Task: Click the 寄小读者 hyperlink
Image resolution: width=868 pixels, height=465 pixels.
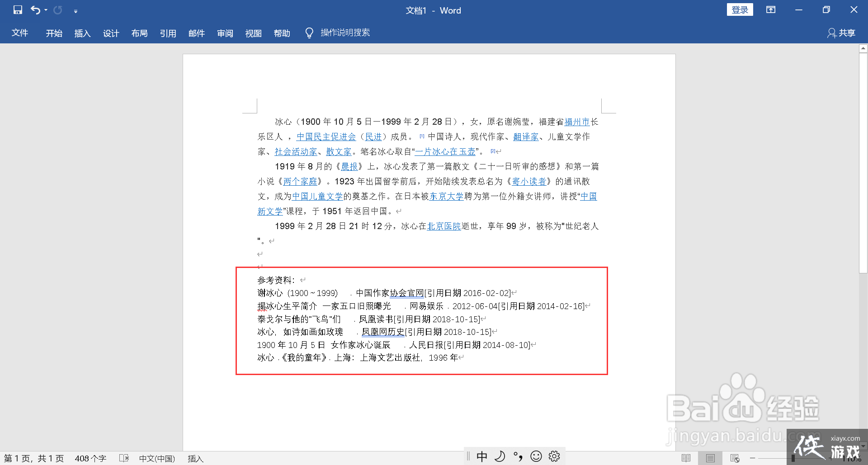Action: tap(529, 182)
